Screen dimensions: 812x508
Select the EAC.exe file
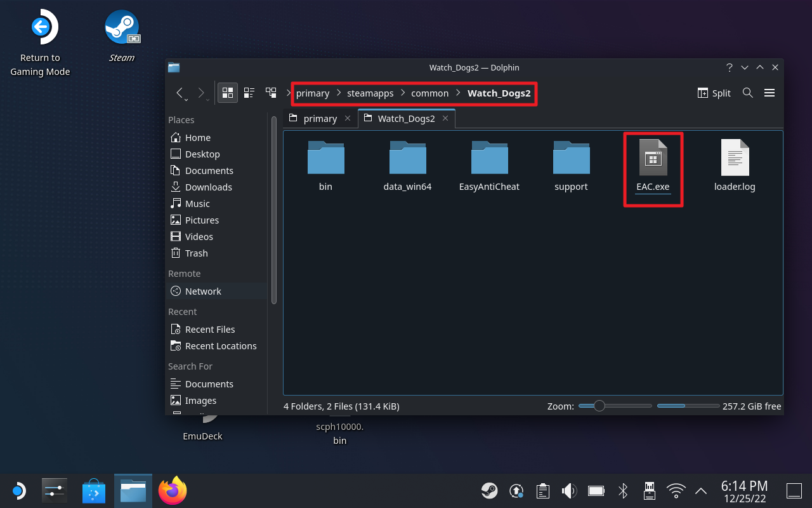click(x=653, y=166)
